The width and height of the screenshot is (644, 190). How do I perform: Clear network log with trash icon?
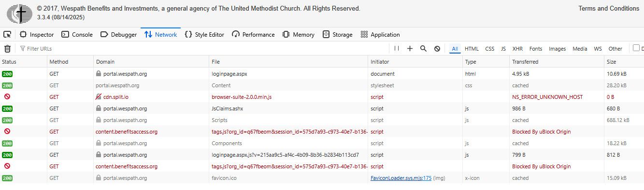[7, 49]
